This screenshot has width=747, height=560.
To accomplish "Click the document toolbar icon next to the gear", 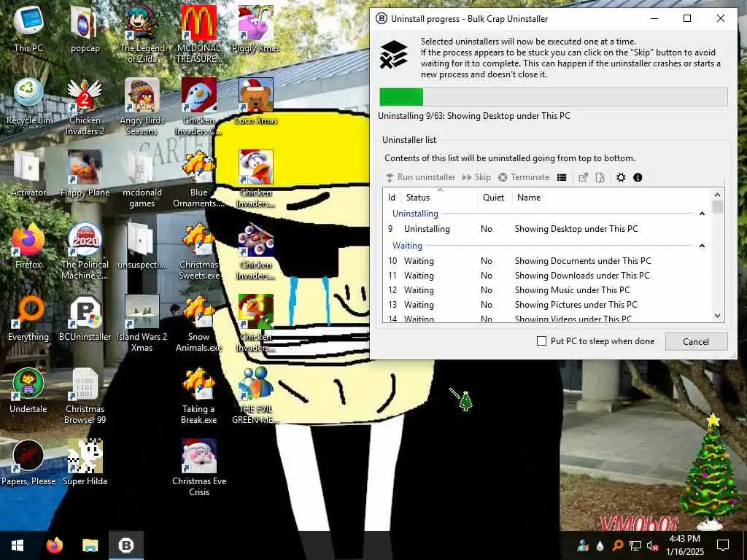I will click(x=600, y=178).
